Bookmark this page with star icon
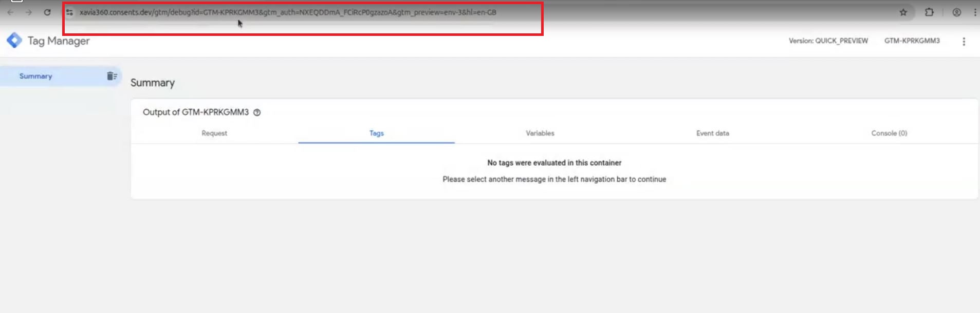Image resolution: width=980 pixels, height=313 pixels. point(903,12)
